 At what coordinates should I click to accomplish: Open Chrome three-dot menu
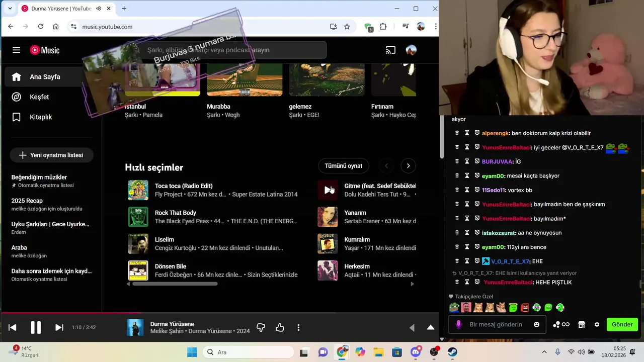point(435,27)
